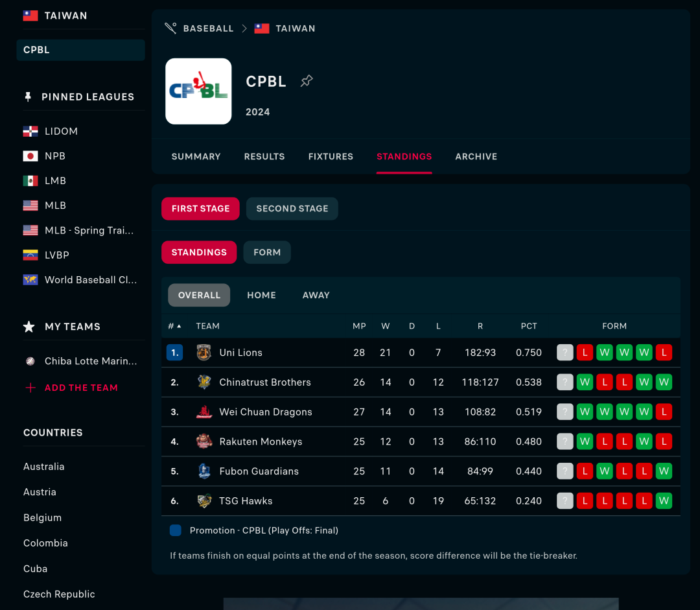This screenshot has width=700, height=610.
Task: Open the Fixtures tab
Action: click(x=331, y=156)
